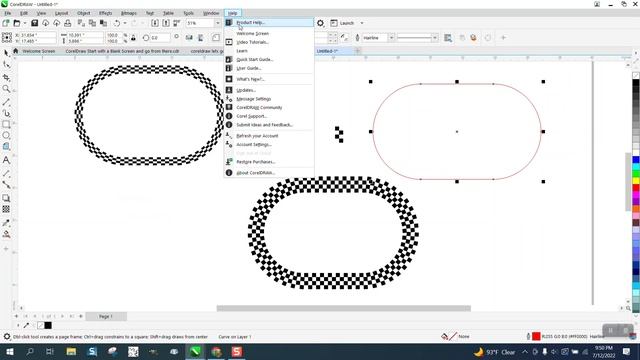This screenshot has height=360, width=640.
Task: Open the File menu
Action: pyautogui.click(x=8, y=13)
